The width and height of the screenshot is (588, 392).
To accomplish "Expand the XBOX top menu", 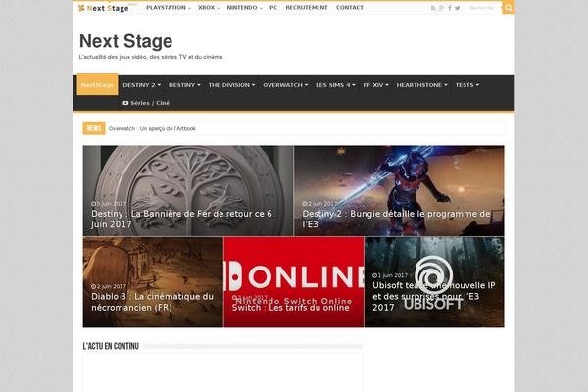I will click(x=209, y=8).
